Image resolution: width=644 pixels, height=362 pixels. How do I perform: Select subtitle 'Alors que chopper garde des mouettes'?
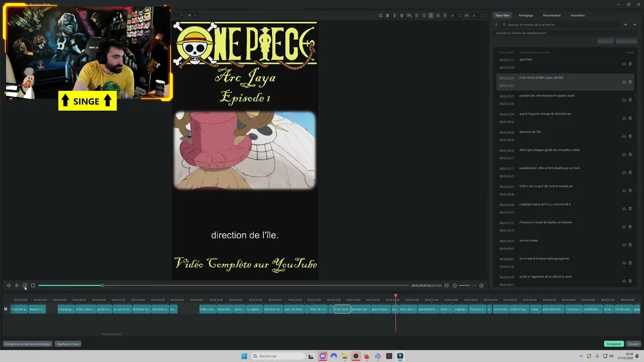565,154
